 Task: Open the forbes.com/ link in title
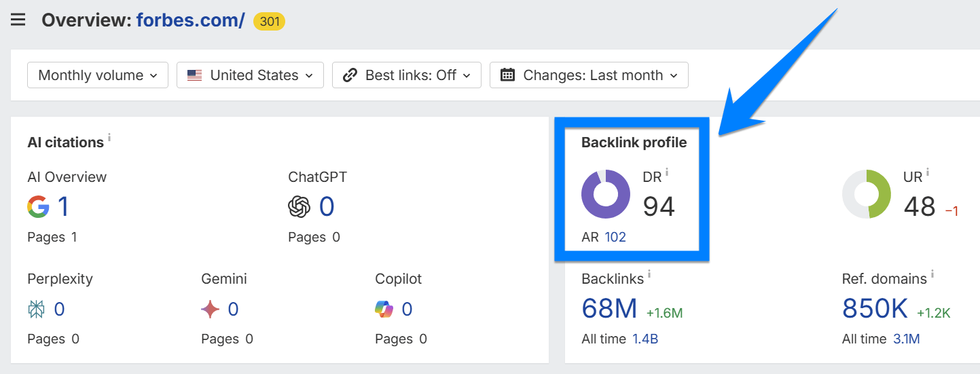click(x=190, y=20)
